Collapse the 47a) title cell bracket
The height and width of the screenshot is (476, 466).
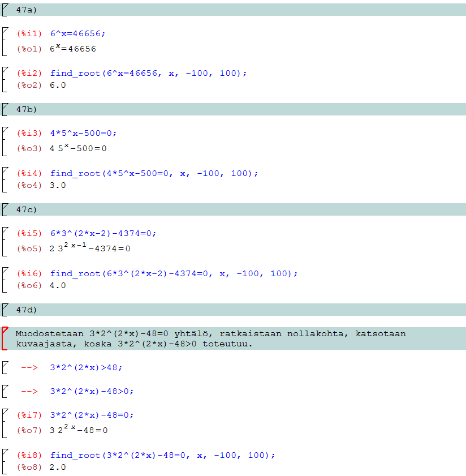(5, 10)
